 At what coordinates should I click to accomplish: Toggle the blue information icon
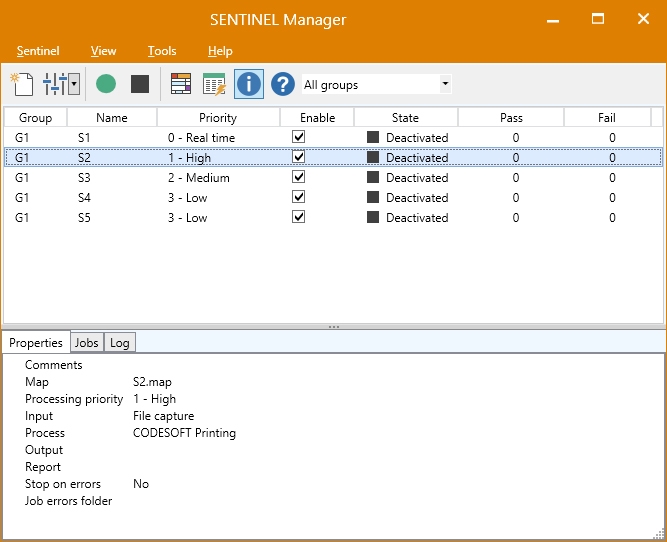(x=248, y=84)
